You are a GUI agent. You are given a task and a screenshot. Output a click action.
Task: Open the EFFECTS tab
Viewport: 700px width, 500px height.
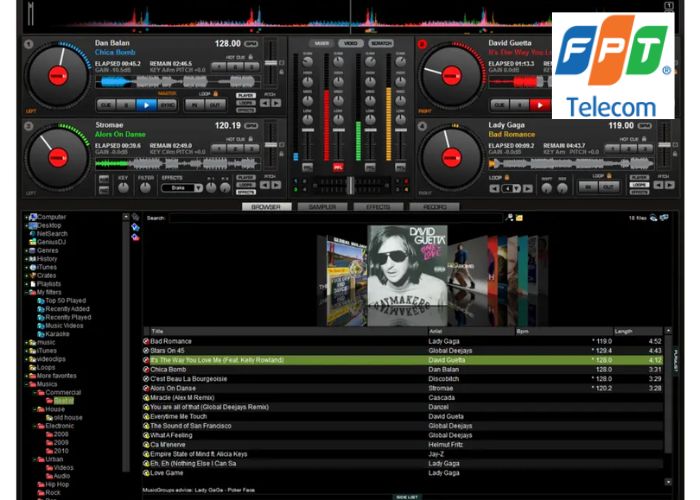coord(378,207)
